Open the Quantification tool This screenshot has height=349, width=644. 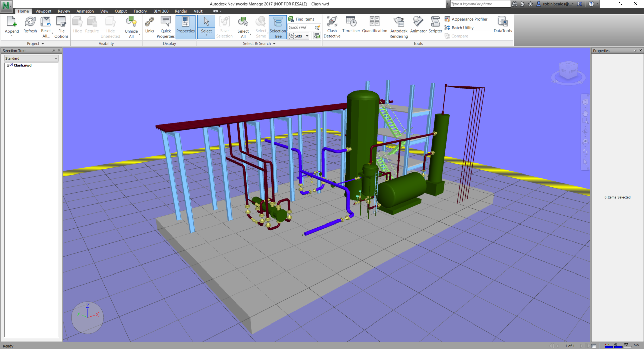coord(374,25)
